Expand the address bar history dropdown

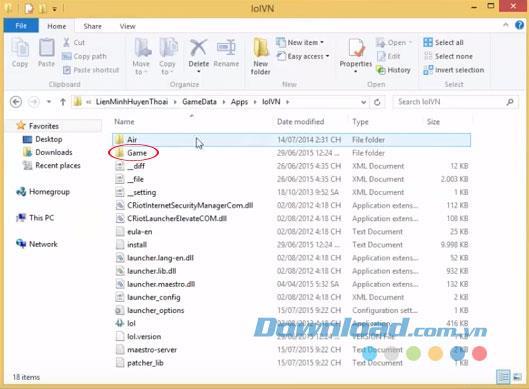coord(363,102)
